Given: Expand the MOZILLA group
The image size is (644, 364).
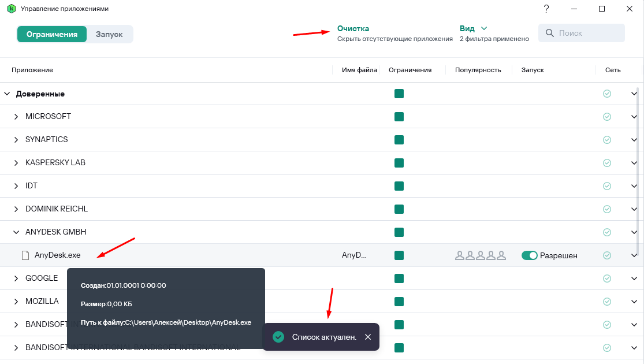Looking at the screenshot, I should click(x=16, y=302).
